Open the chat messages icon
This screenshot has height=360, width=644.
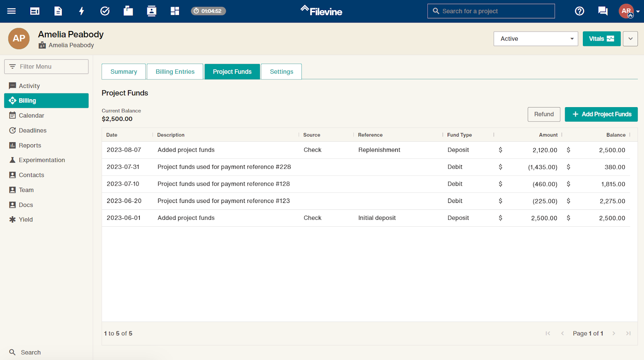[x=603, y=11]
